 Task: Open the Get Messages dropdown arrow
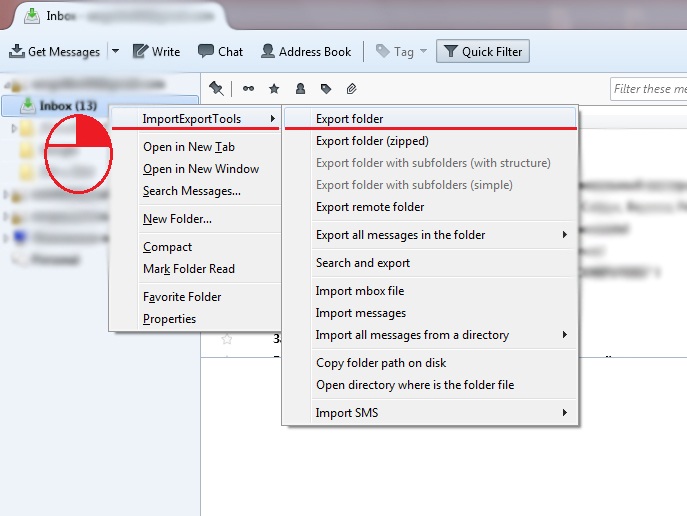(x=115, y=51)
